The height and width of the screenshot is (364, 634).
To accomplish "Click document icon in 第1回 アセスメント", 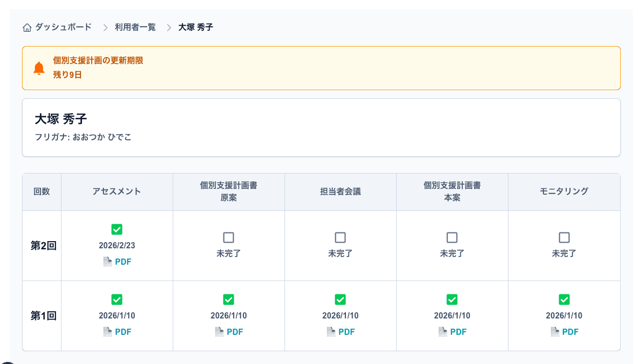I will tap(107, 332).
